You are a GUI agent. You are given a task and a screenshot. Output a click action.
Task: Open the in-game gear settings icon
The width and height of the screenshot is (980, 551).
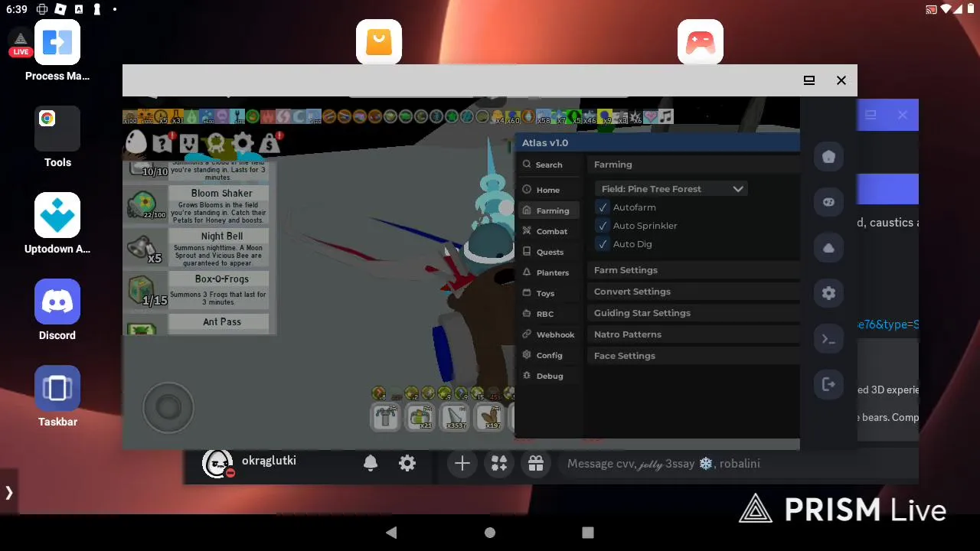[x=243, y=142]
